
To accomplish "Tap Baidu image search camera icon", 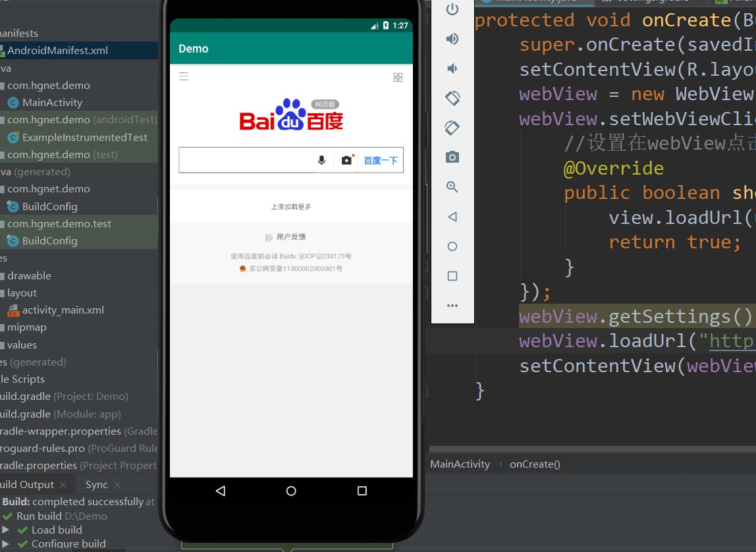I will [x=346, y=160].
